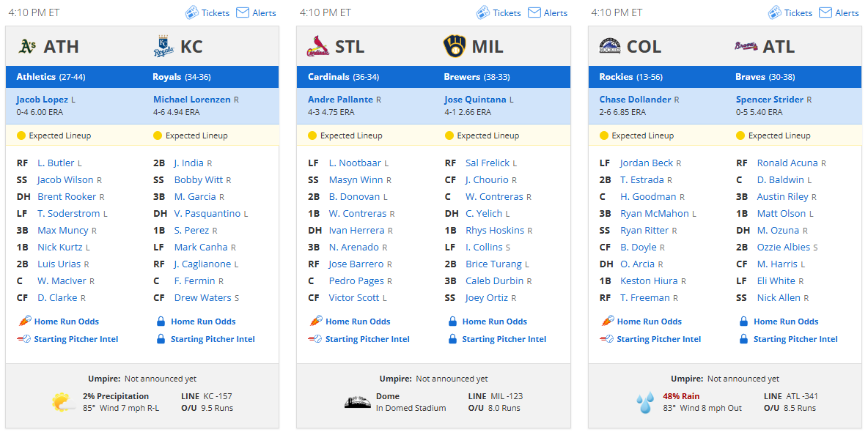Click the partly cloudy weather icon in ATH-KC
The height and width of the screenshot is (435, 868).
tap(64, 402)
